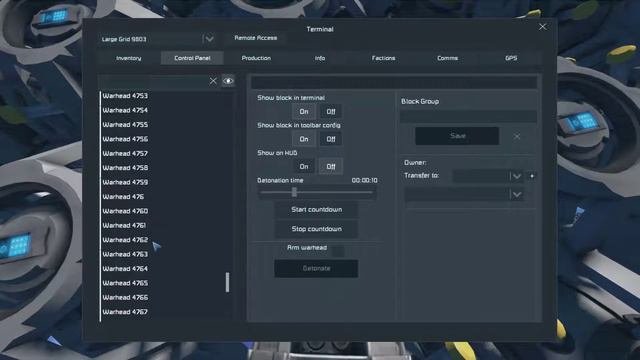640x360 pixels.
Task: Turn Off Show block in toolbar config
Action: click(x=331, y=139)
